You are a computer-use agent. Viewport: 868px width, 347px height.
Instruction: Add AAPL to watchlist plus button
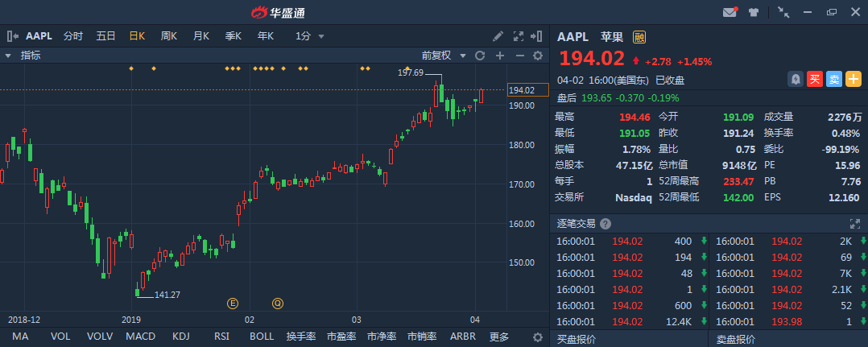tap(853, 79)
